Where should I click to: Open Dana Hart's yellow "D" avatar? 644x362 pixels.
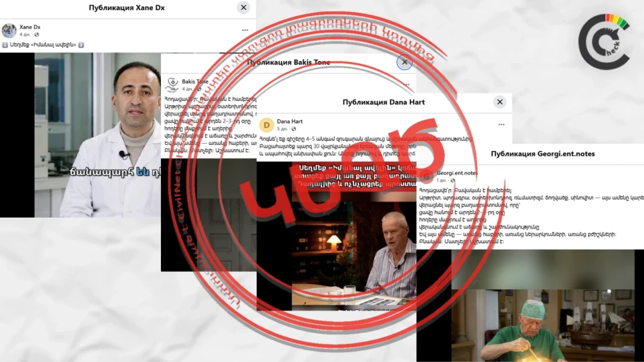pyautogui.click(x=267, y=125)
